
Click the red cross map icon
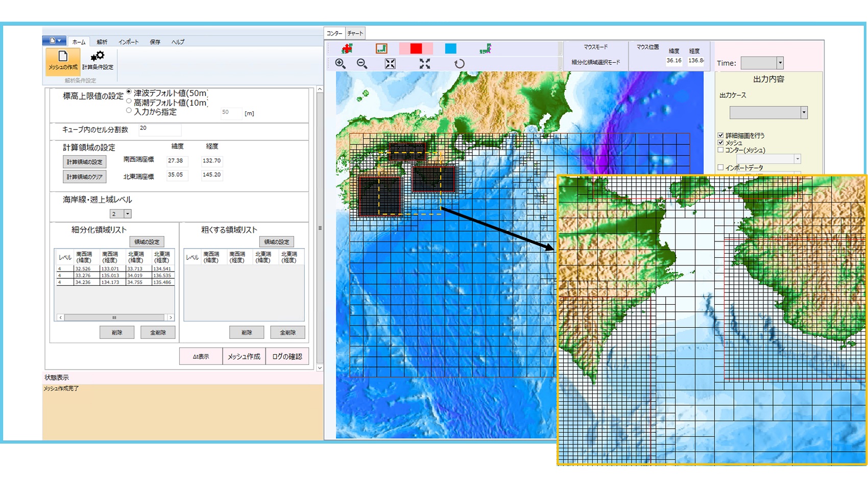point(347,48)
